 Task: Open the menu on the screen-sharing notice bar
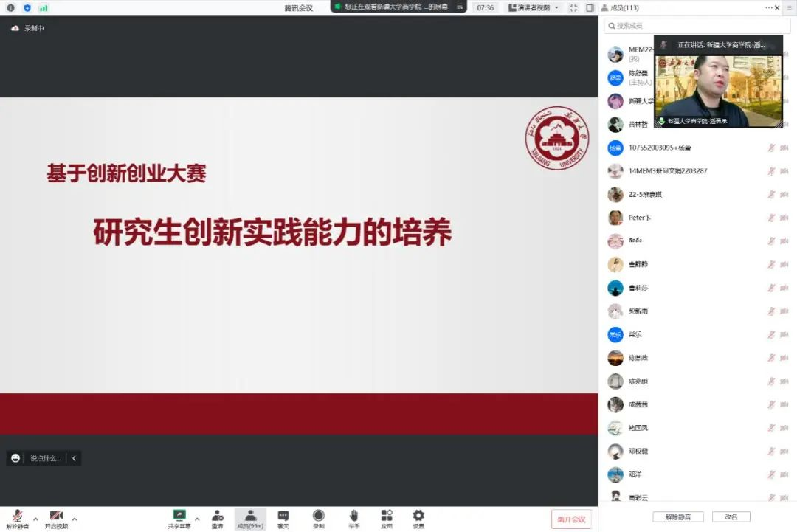click(x=460, y=6)
